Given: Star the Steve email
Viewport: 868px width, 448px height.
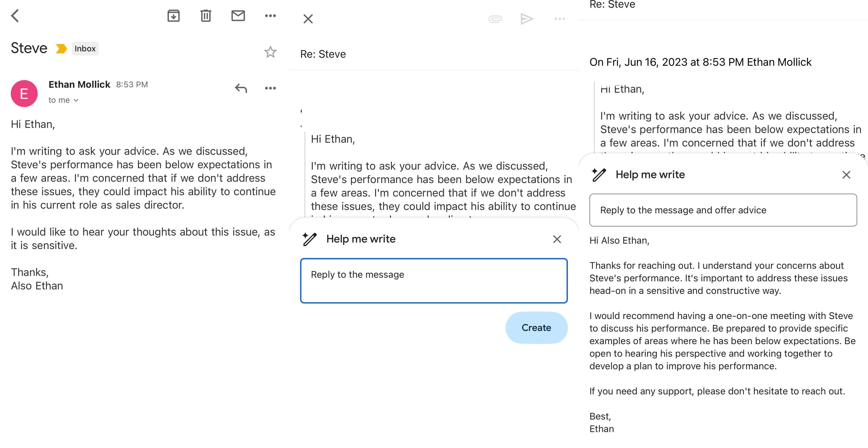Looking at the screenshot, I should 270,52.
